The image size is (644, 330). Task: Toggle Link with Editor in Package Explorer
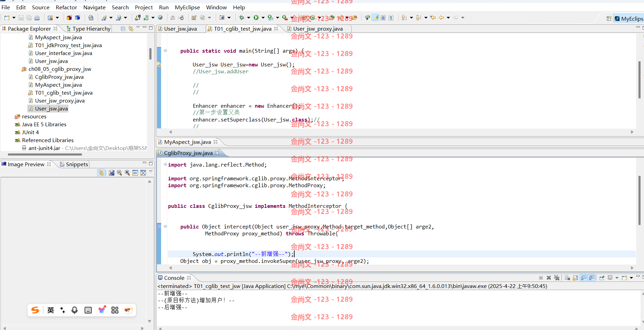click(131, 29)
